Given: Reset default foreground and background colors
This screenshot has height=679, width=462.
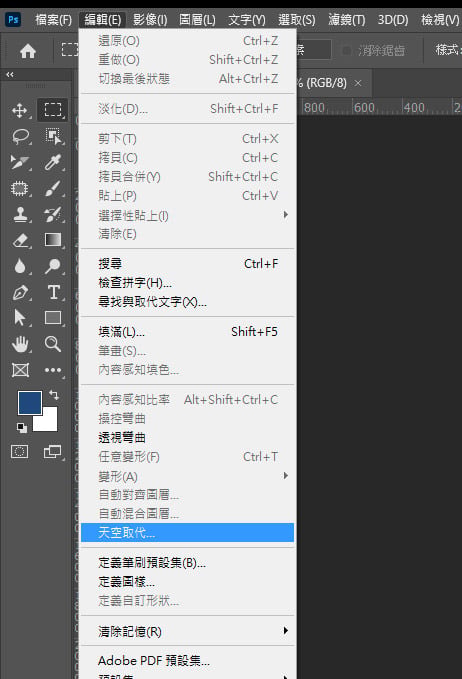Looking at the screenshot, I should pos(22,428).
